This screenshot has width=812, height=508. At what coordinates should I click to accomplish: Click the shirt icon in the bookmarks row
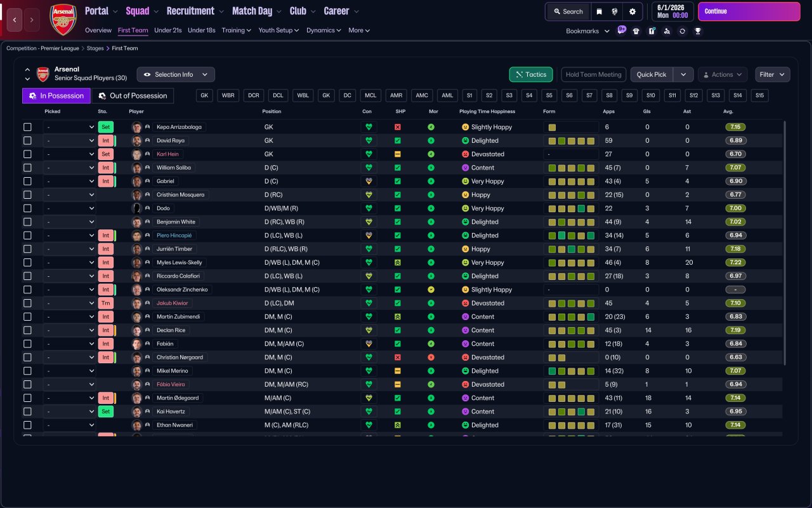(x=636, y=31)
